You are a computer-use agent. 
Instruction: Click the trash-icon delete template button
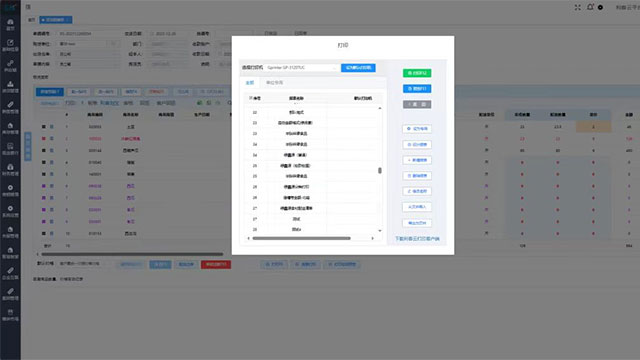tap(417, 176)
